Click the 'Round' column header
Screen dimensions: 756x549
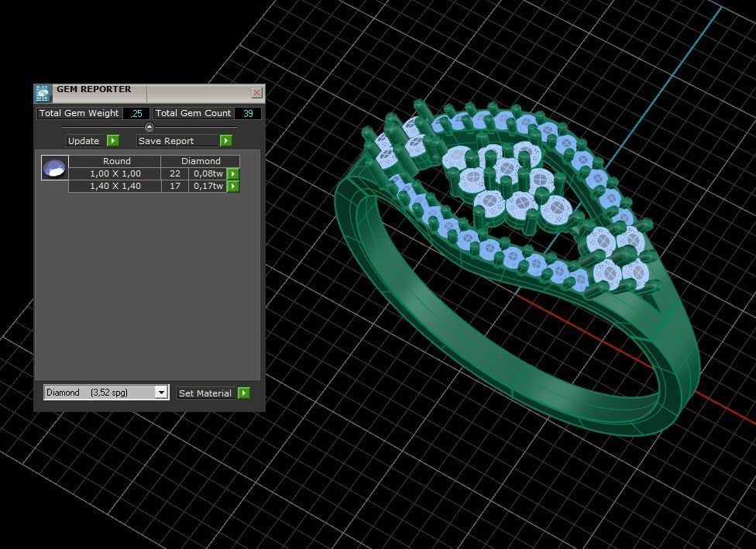[115, 161]
